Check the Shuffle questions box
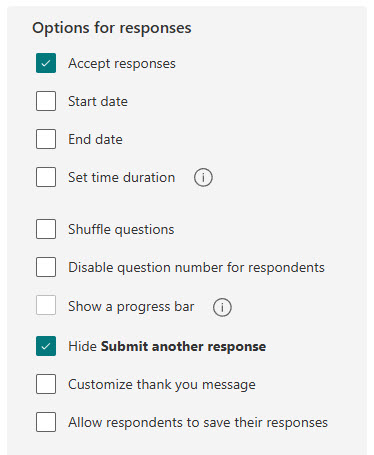Image resolution: width=374 pixels, height=455 pixels. click(46, 229)
